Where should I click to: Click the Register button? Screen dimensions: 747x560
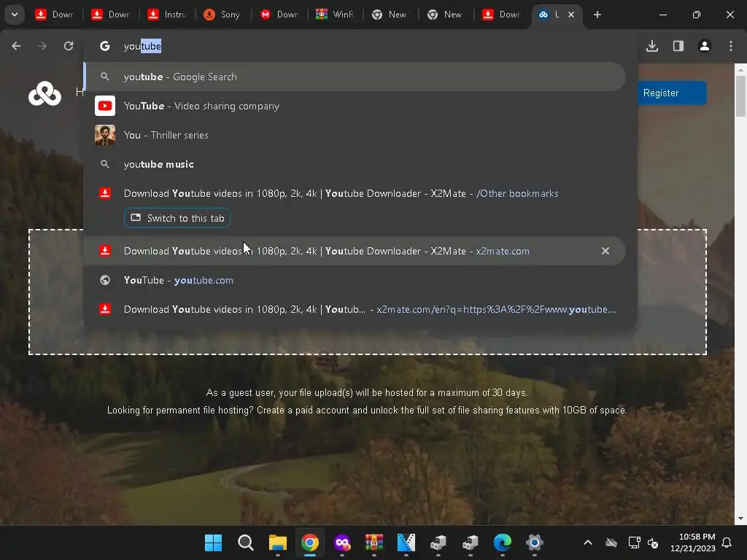coord(671,93)
